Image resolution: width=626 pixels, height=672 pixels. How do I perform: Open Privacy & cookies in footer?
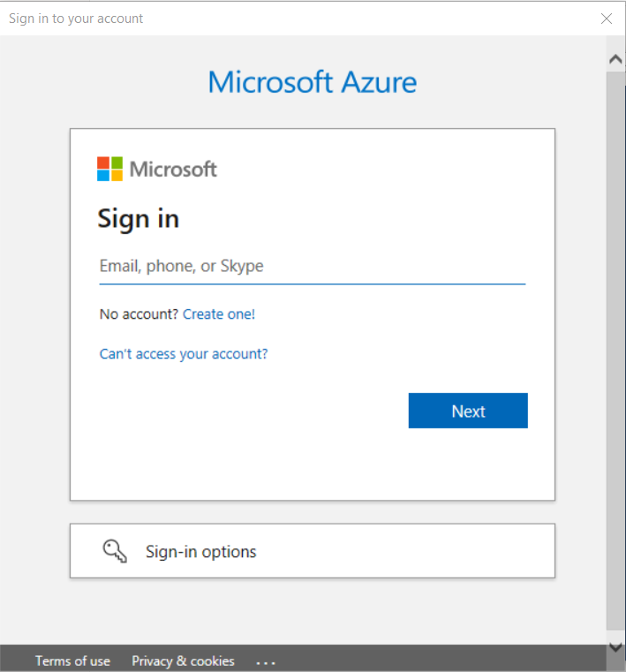(x=183, y=661)
